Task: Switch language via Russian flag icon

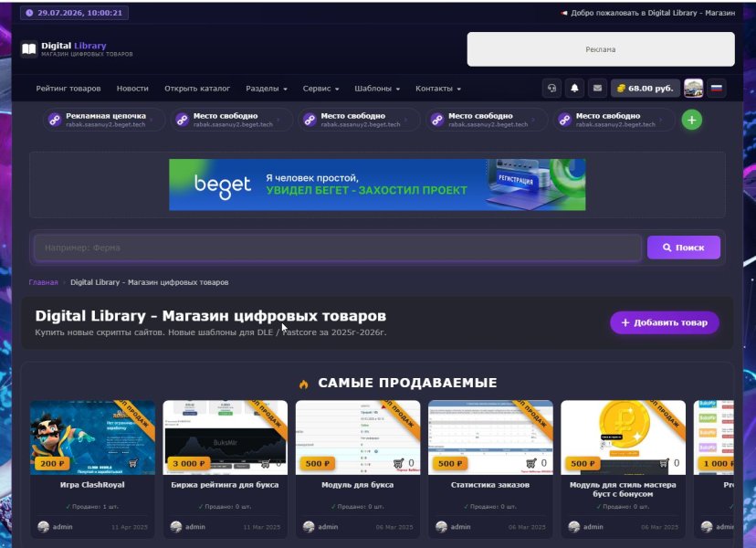Action: [717, 89]
